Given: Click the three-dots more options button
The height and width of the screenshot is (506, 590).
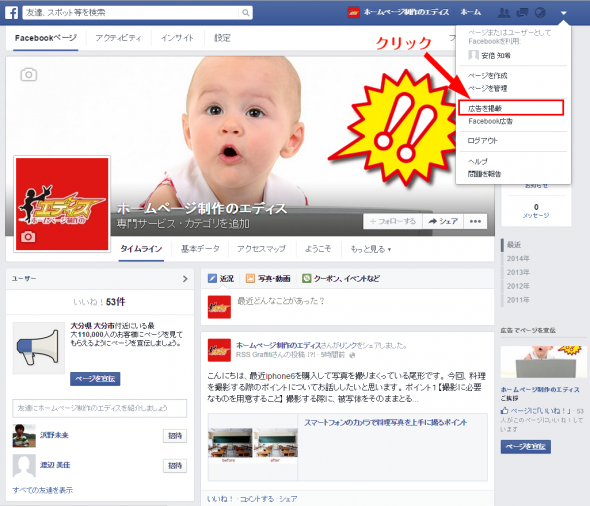Looking at the screenshot, I should 475,221.
